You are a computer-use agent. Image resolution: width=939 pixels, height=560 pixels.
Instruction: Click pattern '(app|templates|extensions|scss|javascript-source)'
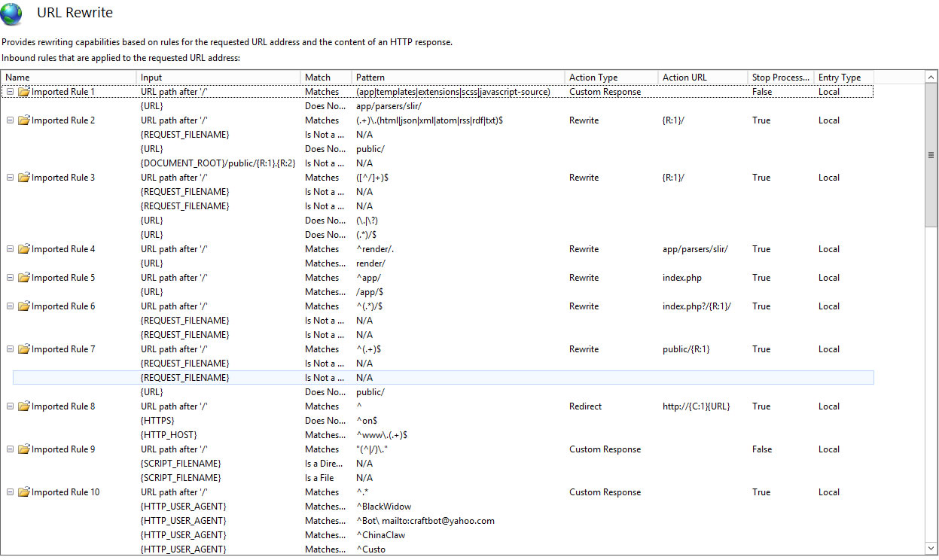click(x=453, y=92)
